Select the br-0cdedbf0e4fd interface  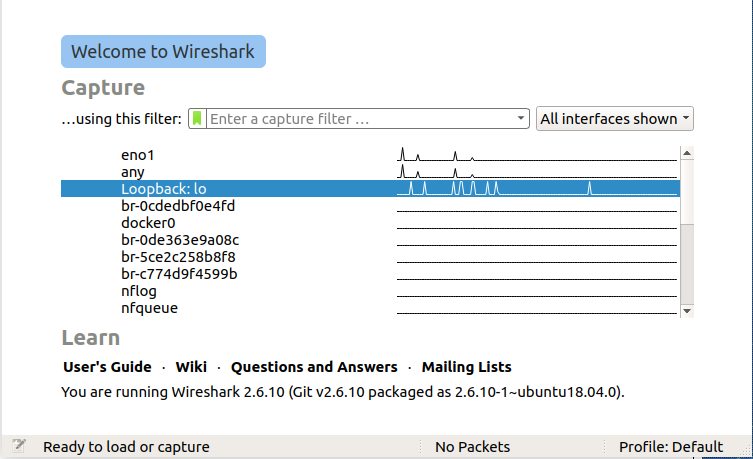coord(370,206)
